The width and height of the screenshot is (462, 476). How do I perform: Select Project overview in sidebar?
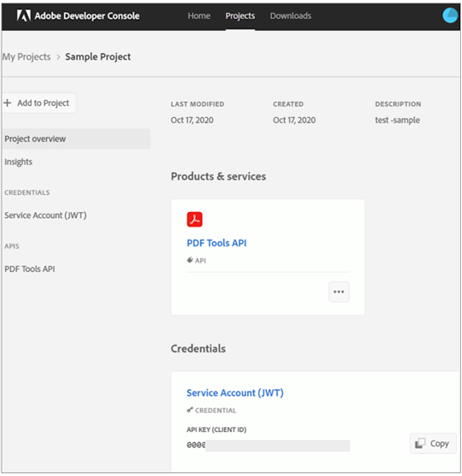(35, 139)
